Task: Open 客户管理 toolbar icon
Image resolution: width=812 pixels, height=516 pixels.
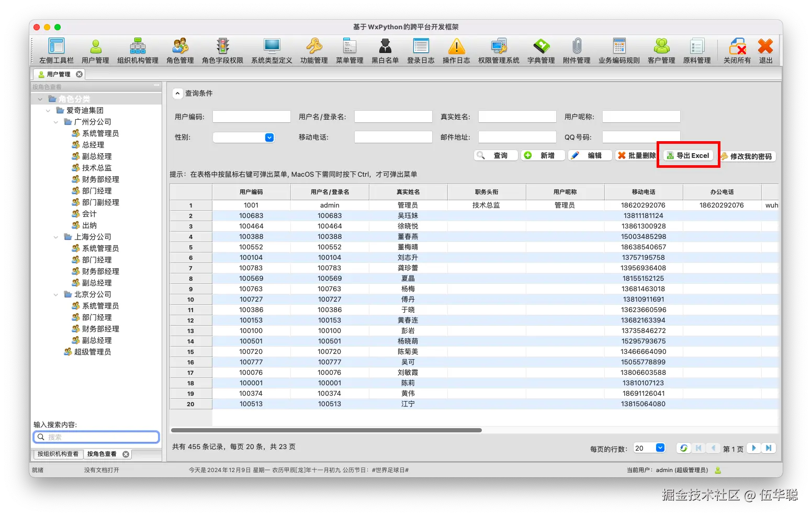Action: (x=661, y=51)
